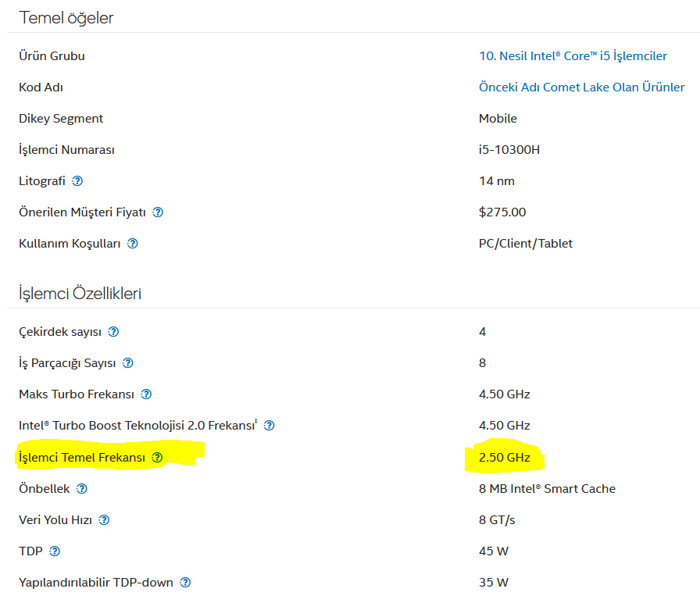Open help icon beside İş Parçacığı Sayısı
This screenshot has width=700, height=610.
(128, 363)
